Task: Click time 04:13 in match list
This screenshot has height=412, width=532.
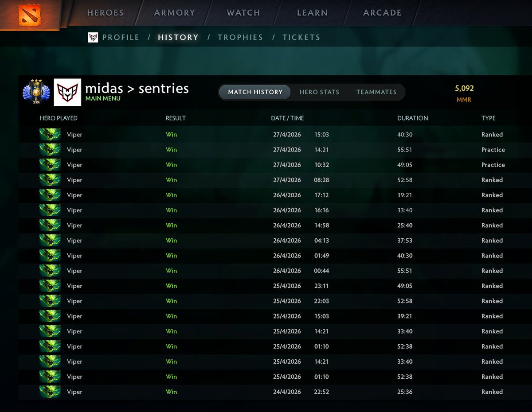Action: pos(321,240)
